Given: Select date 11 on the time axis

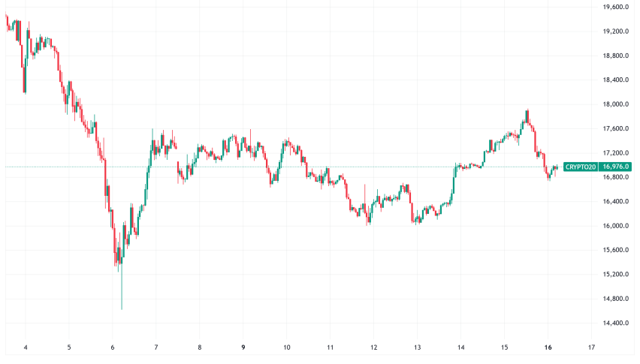Looking at the screenshot, I should coord(331,347).
